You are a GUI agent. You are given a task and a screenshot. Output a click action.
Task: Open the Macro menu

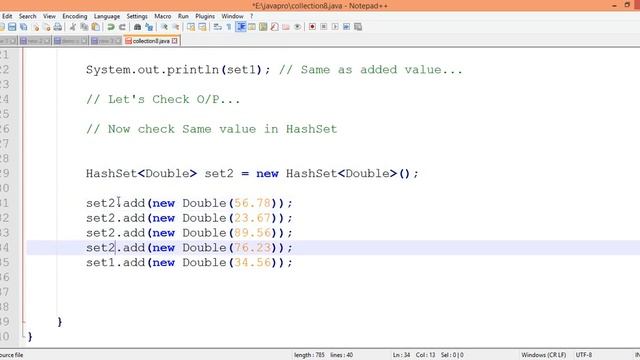162,16
